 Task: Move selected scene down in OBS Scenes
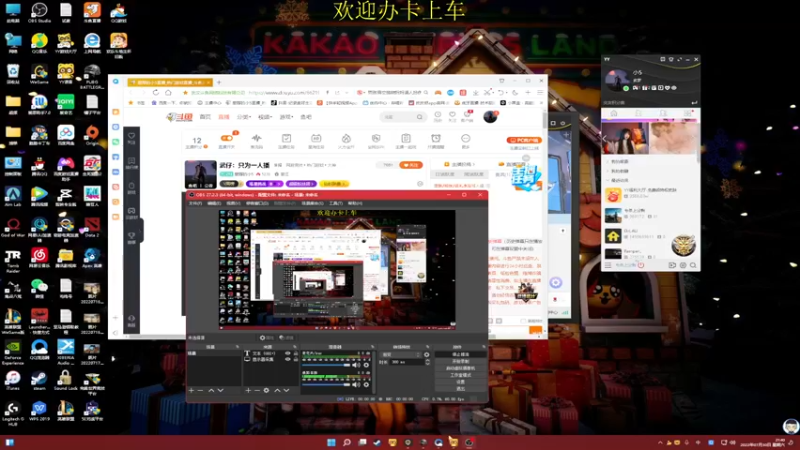[220, 390]
